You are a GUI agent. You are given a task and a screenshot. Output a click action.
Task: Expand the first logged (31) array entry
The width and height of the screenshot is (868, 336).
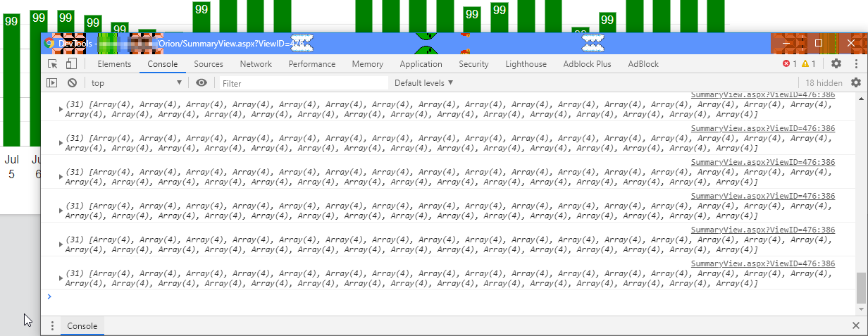(61, 109)
